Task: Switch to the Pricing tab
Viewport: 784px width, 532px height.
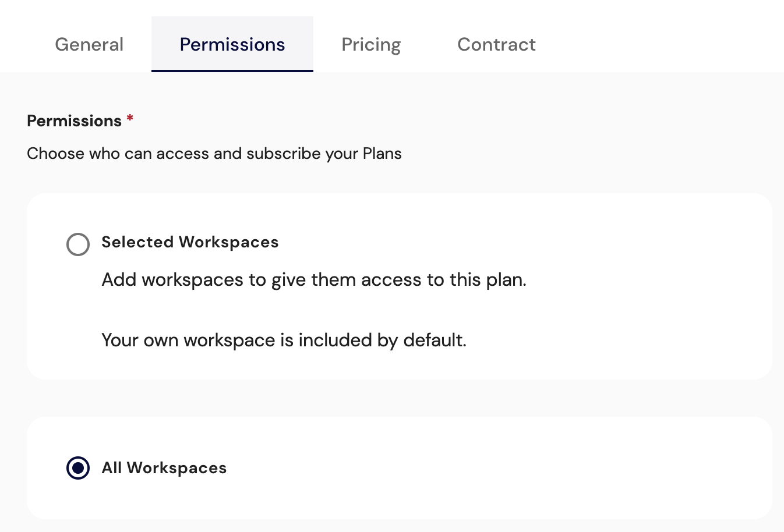Action: click(371, 45)
